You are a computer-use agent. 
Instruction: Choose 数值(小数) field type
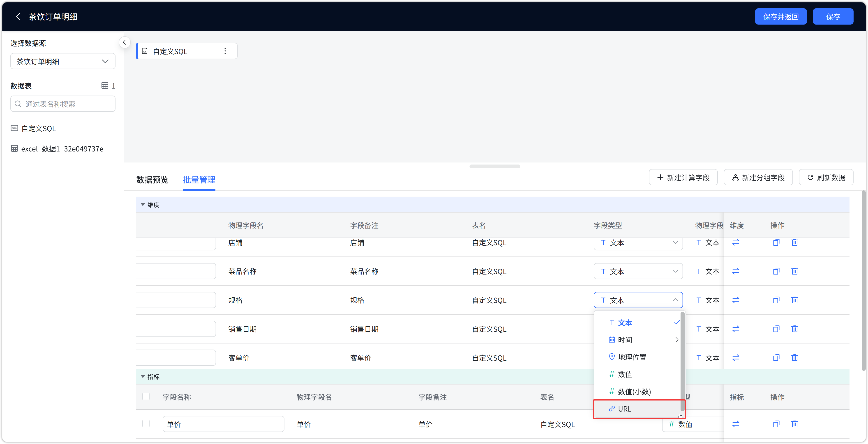pos(637,391)
